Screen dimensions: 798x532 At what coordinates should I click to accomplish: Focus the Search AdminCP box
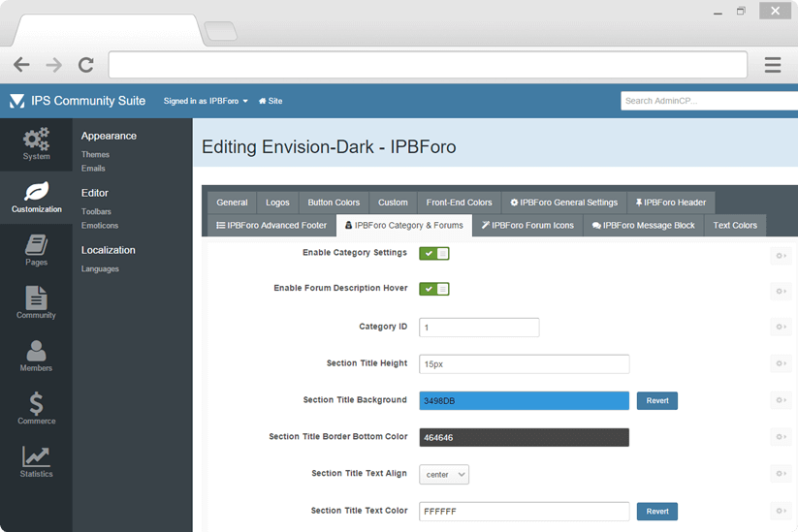710,101
